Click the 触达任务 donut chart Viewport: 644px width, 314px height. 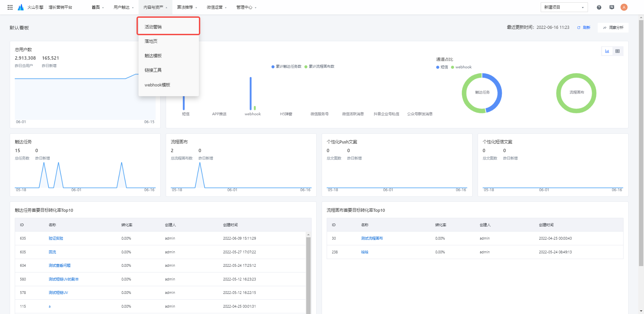click(482, 93)
